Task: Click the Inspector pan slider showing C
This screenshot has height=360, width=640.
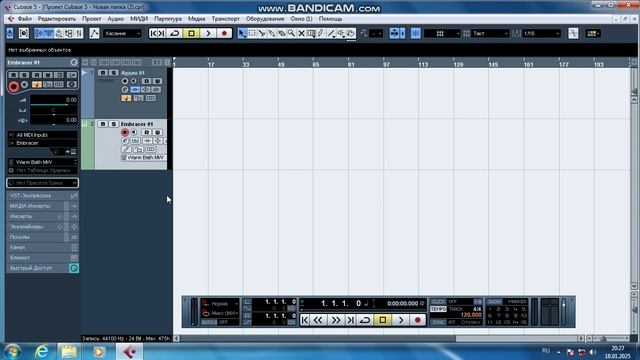Action: click(x=53, y=110)
